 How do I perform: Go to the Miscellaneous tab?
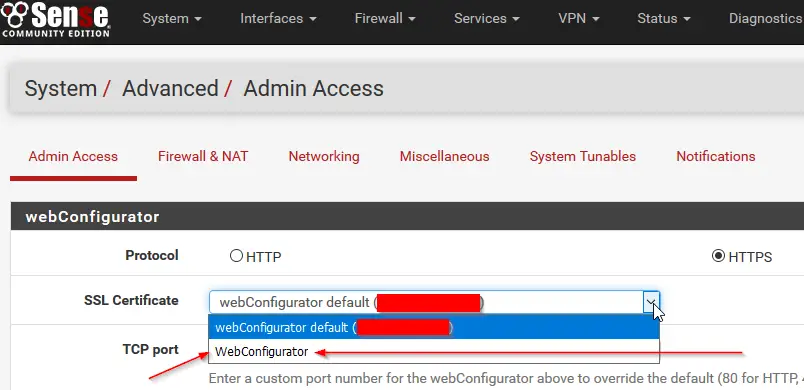coord(445,156)
